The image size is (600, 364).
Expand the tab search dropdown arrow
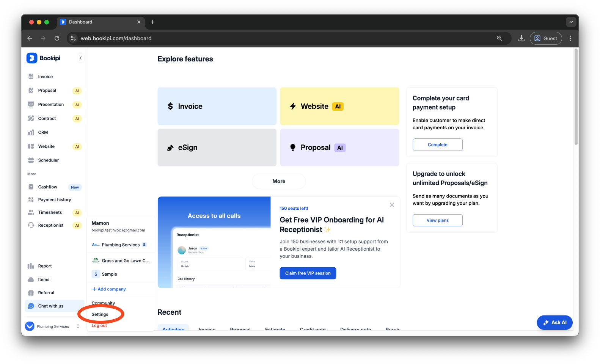[571, 22]
